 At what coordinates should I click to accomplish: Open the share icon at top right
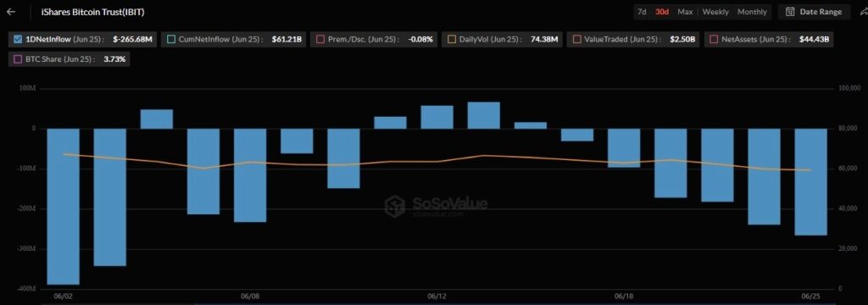coord(864,12)
